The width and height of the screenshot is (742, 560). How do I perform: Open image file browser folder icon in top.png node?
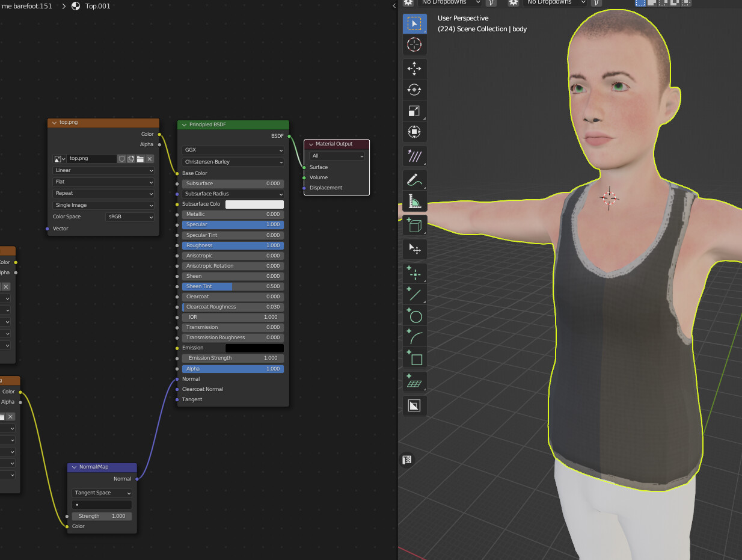140,159
